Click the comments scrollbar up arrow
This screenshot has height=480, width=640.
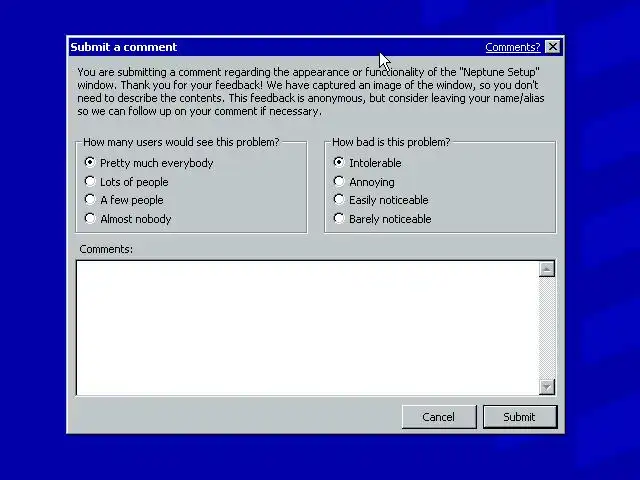coord(547,269)
